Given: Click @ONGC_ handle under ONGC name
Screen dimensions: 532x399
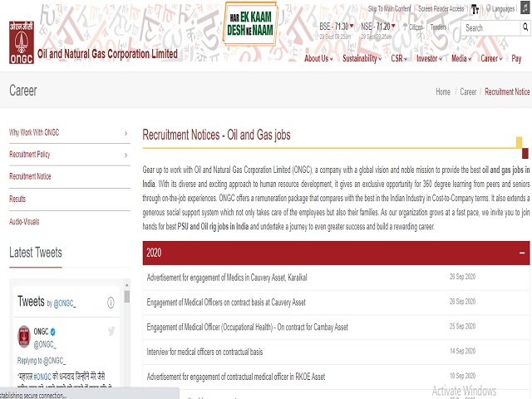Looking at the screenshot, I should (45, 345).
